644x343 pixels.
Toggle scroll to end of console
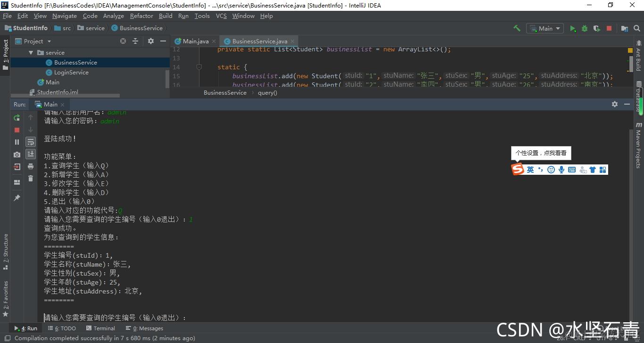(x=31, y=154)
